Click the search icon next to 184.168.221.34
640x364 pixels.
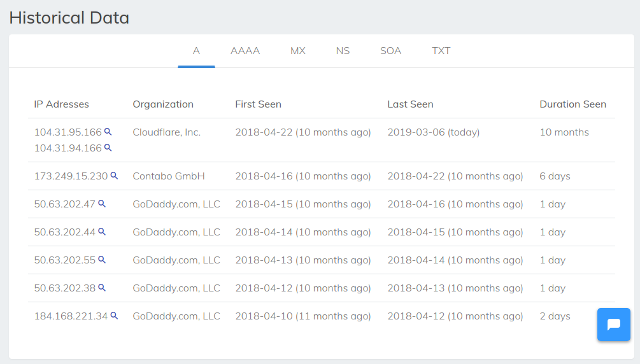(x=115, y=315)
